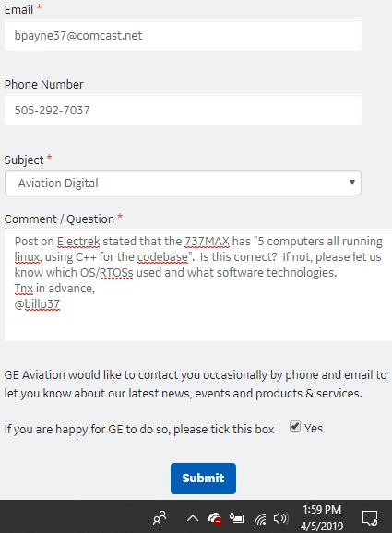The image size is (392, 533).
Task: Untick the GE contact consent checkbox
Action: (x=295, y=426)
